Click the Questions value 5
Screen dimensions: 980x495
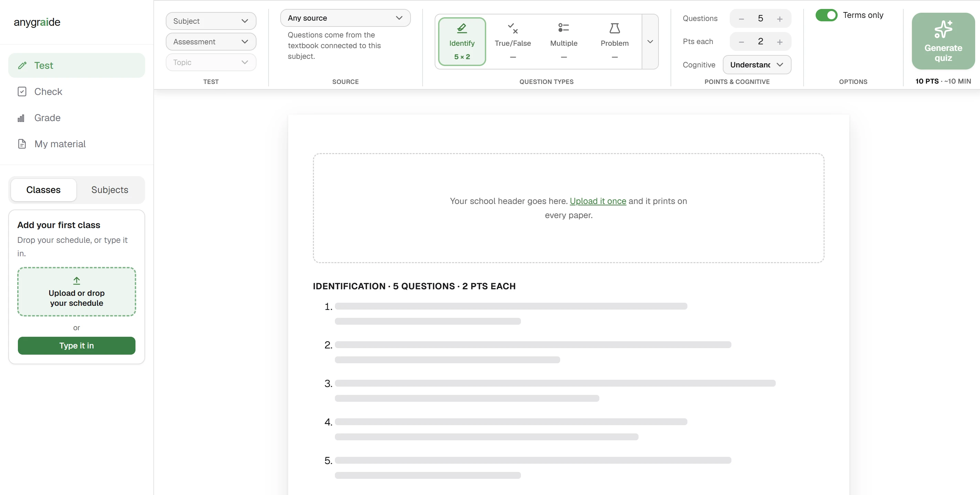pyautogui.click(x=760, y=19)
